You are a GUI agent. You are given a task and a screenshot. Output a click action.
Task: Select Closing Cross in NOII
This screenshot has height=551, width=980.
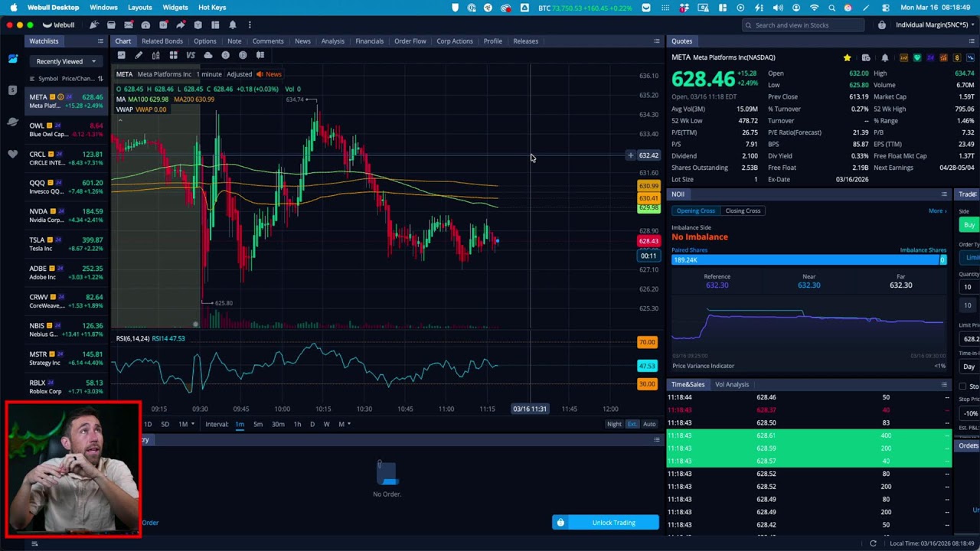743,210
